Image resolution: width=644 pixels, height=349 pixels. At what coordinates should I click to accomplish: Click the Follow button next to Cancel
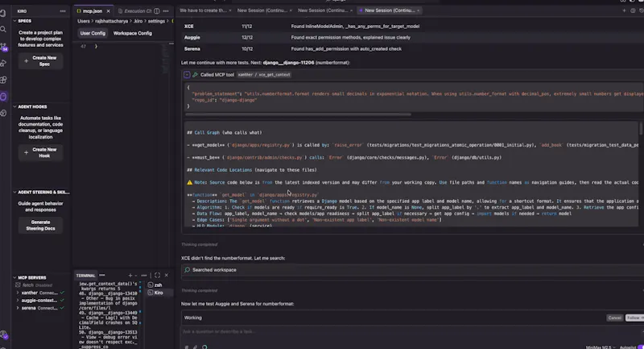(634, 318)
